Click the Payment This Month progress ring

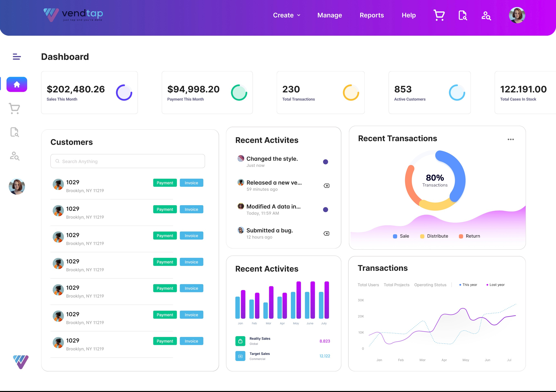(239, 92)
